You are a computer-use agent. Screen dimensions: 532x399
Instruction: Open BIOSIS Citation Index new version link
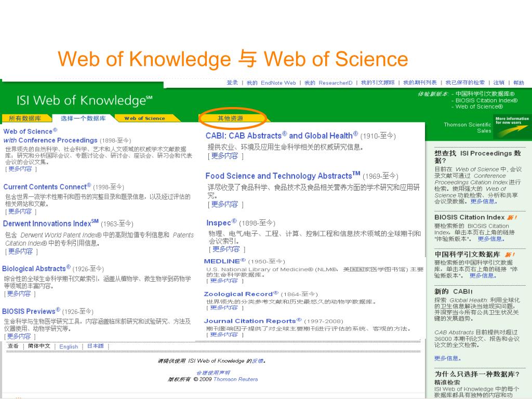[486, 100]
